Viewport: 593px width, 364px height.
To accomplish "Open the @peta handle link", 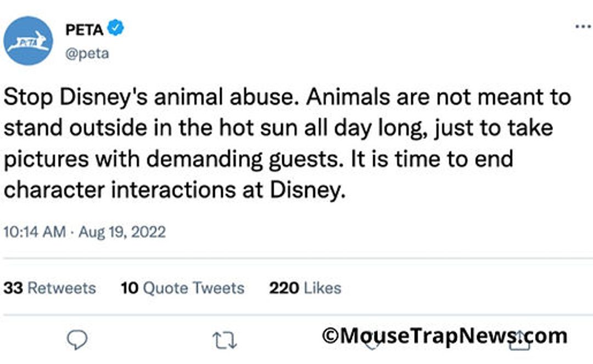I will [87, 54].
